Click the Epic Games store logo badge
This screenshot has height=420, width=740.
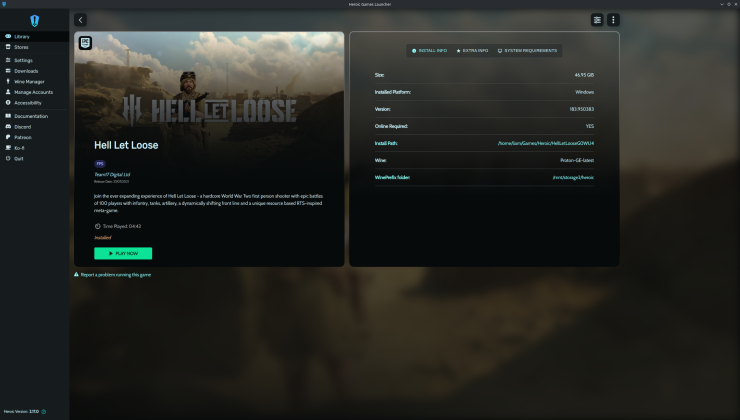click(86, 44)
